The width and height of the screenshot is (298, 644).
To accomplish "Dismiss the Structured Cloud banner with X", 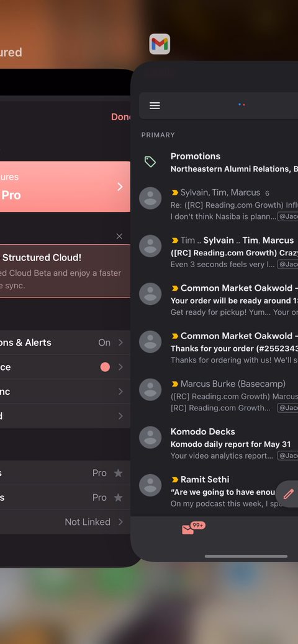I will coord(119,236).
